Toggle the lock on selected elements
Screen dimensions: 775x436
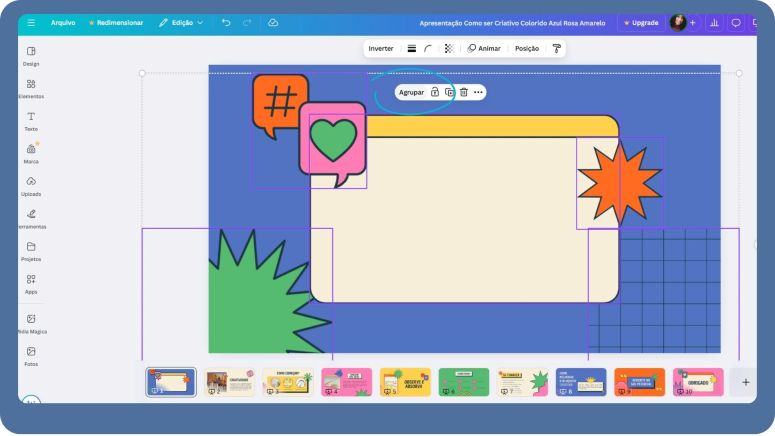tap(435, 92)
